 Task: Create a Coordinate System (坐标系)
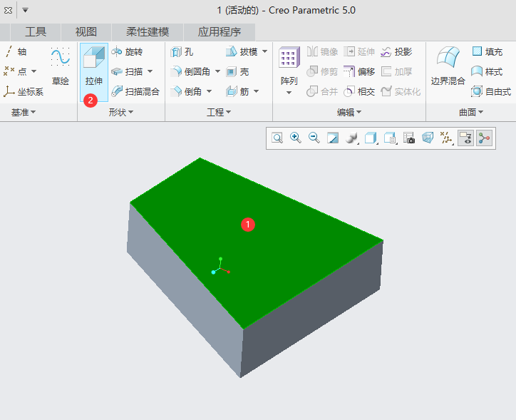pyautogui.click(x=24, y=91)
